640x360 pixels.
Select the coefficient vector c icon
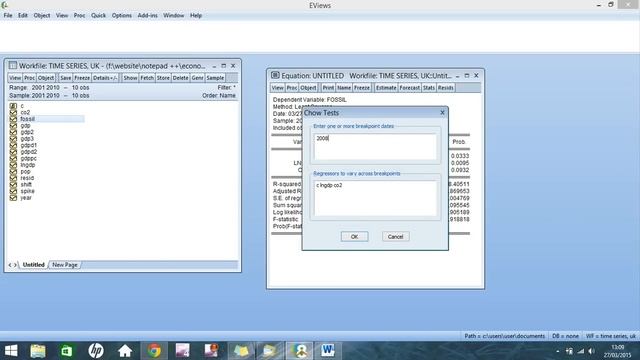13,106
